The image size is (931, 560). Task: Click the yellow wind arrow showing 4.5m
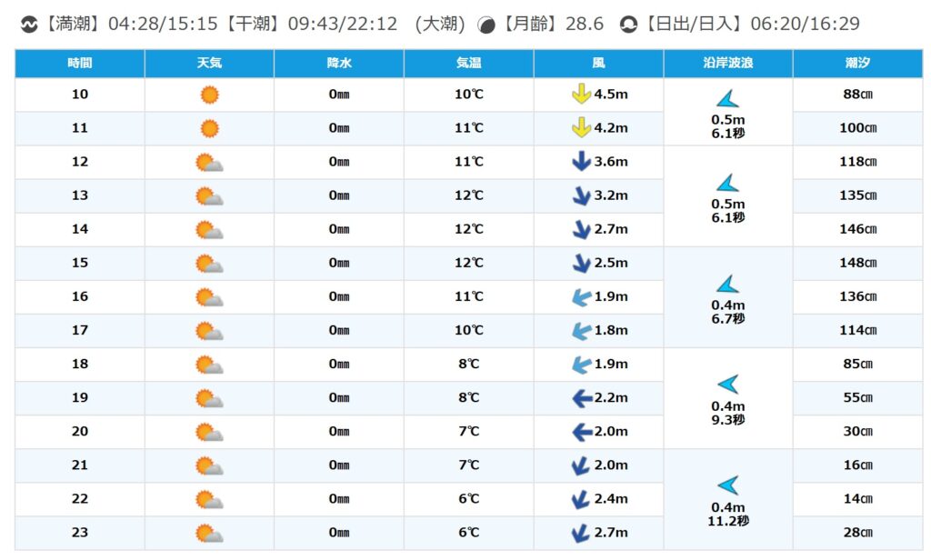coord(581,95)
